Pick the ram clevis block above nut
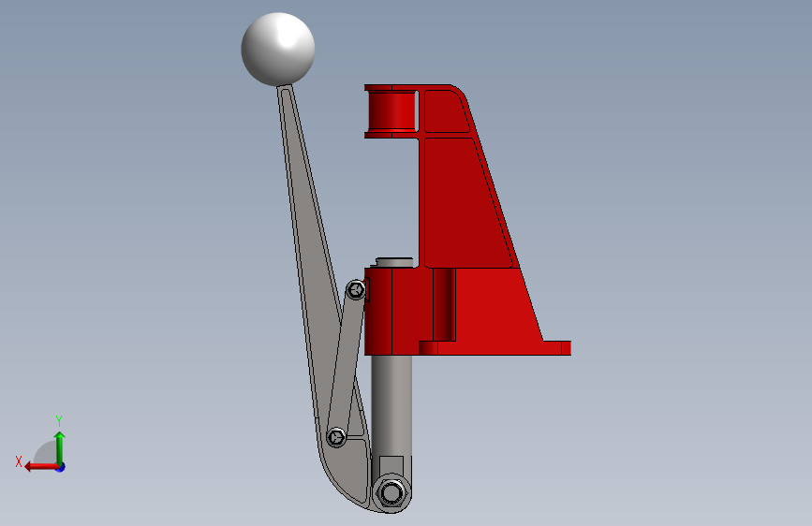812x526 pixels. 391,466
